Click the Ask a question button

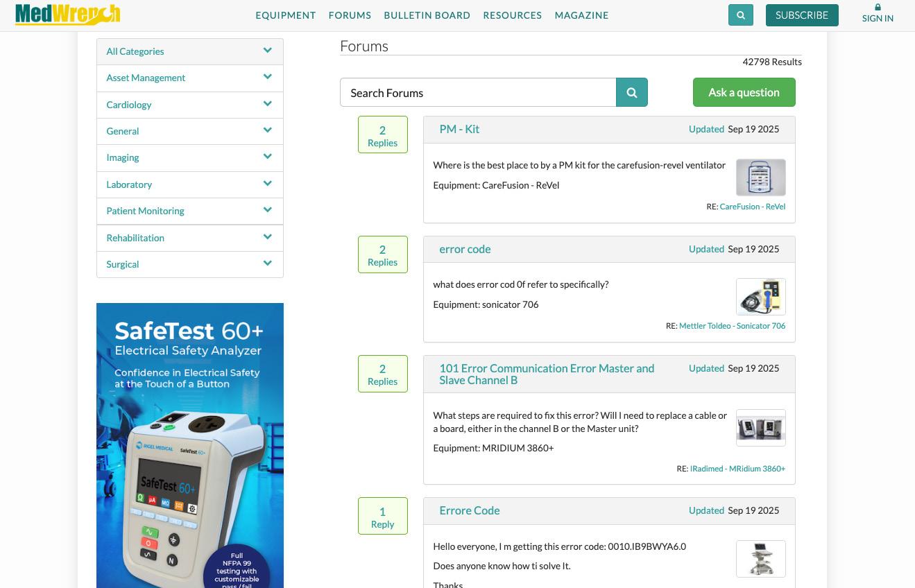click(x=744, y=92)
